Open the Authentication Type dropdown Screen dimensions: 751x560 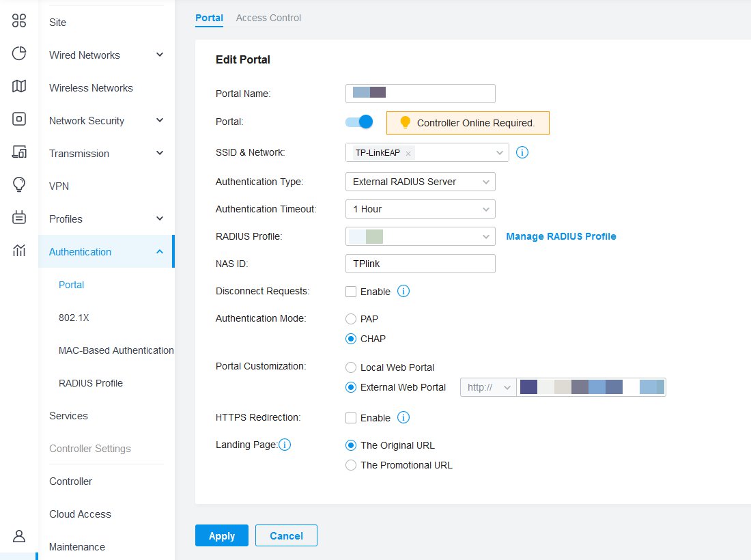(x=420, y=182)
